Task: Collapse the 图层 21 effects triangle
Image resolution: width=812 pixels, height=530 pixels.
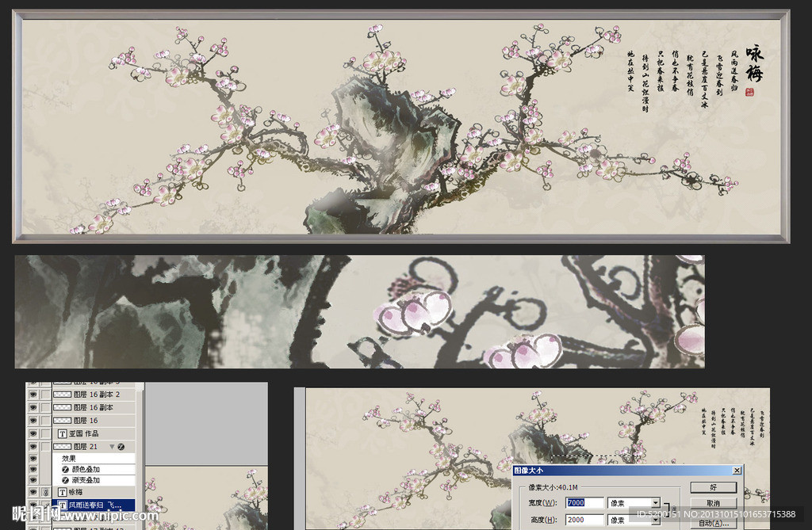Action: [x=112, y=447]
